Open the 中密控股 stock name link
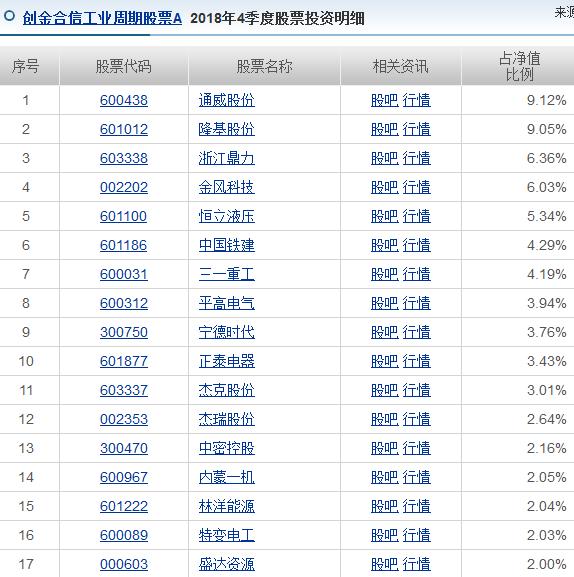The image size is (574, 577). coord(227,448)
